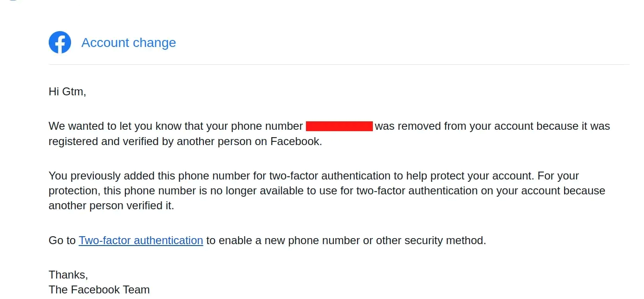Click the round blue Facebook logo
Viewport: 644px width, 299px height.
point(60,42)
